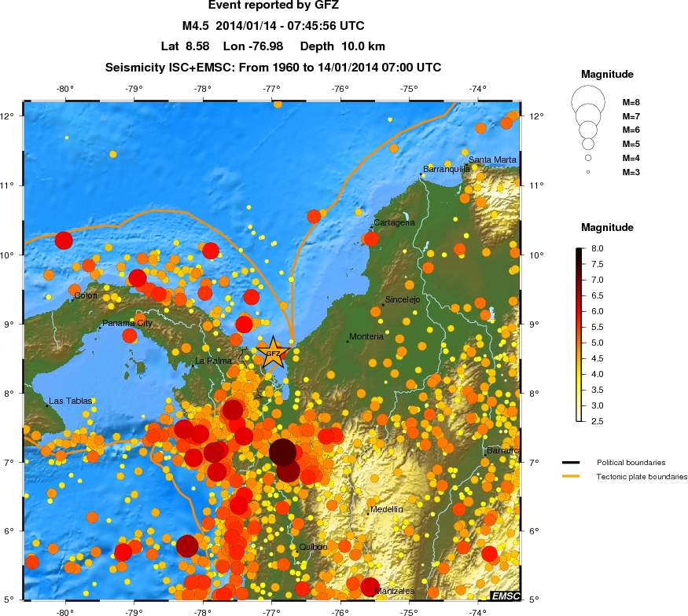The image size is (688, 616).
Task: Click the '4.5' value on color scale
Action: [597, 358]
